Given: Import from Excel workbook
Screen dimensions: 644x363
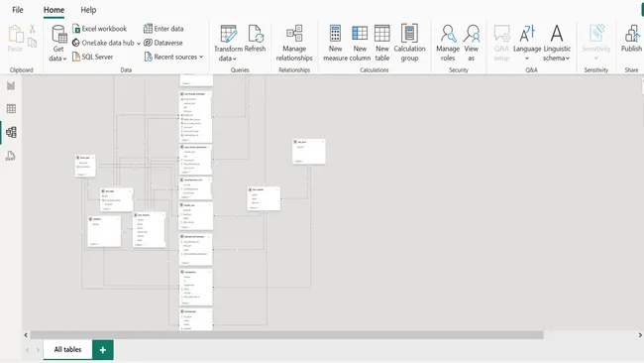Looking at the screenshot, I should point(100,29).
